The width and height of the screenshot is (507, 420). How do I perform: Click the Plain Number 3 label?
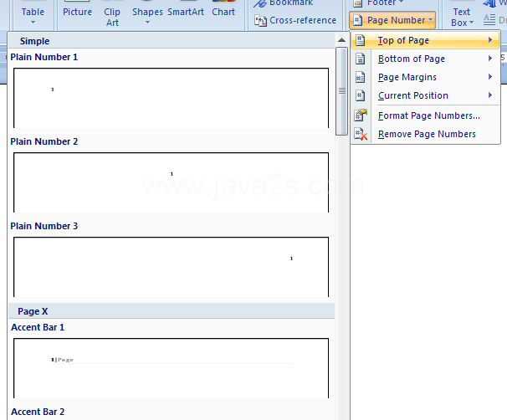[44, 226]
